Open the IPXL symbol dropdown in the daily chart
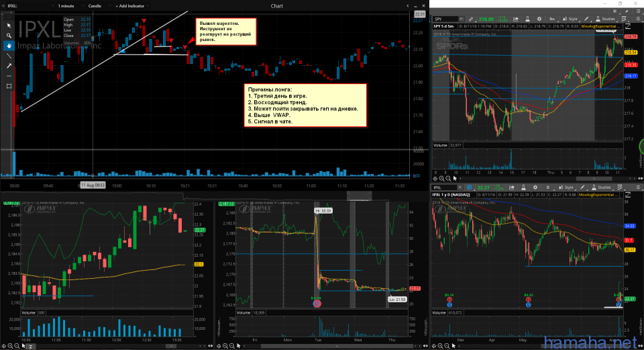The image size is (644, 350). click(x=460, y=187)
